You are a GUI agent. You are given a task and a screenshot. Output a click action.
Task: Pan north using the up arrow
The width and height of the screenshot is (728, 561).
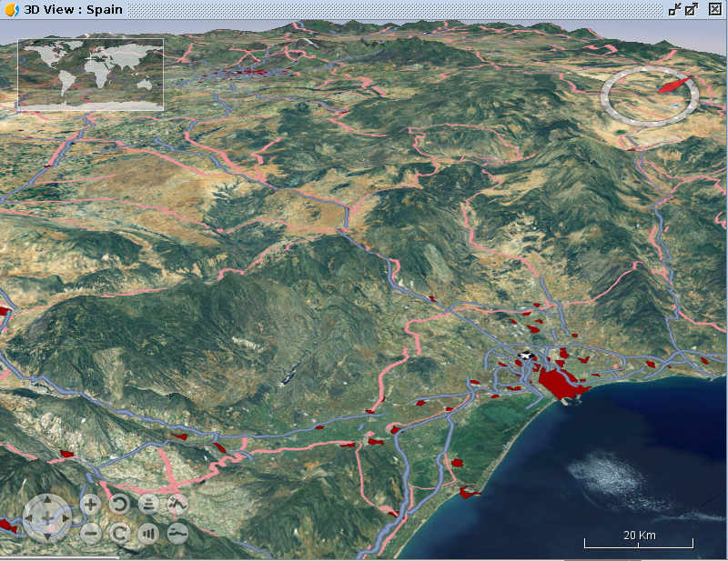47,501
